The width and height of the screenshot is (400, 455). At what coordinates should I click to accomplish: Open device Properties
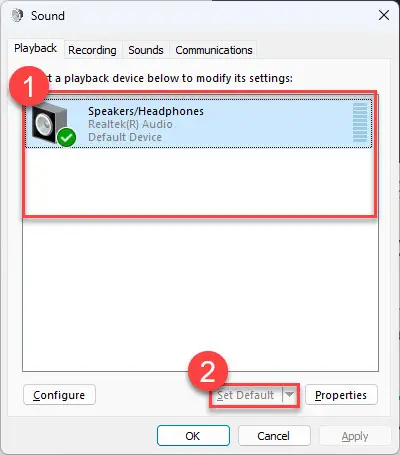pos(341,395)
